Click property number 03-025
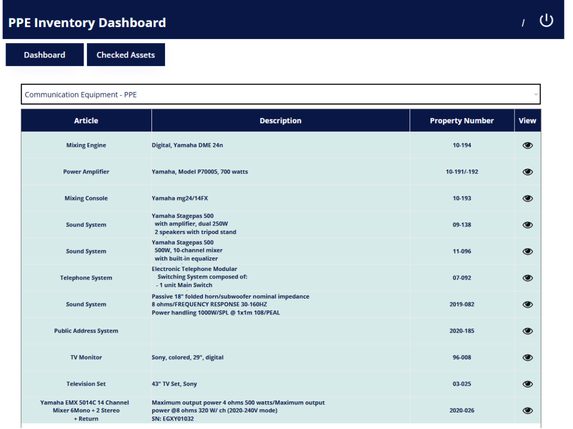Viewport: 573px width, 429px height. pyautogui.click(x=462, y=384)
